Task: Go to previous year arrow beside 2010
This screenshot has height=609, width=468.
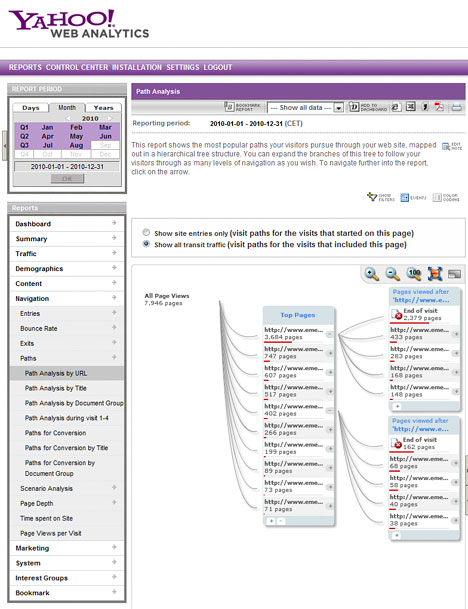Action: point(68,118)
